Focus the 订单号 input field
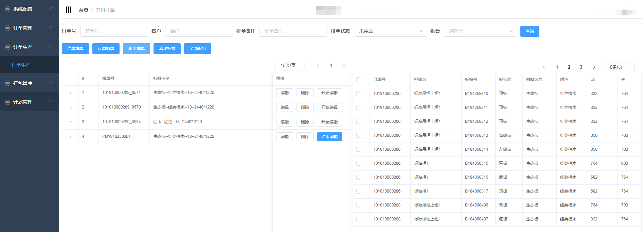 114,31
